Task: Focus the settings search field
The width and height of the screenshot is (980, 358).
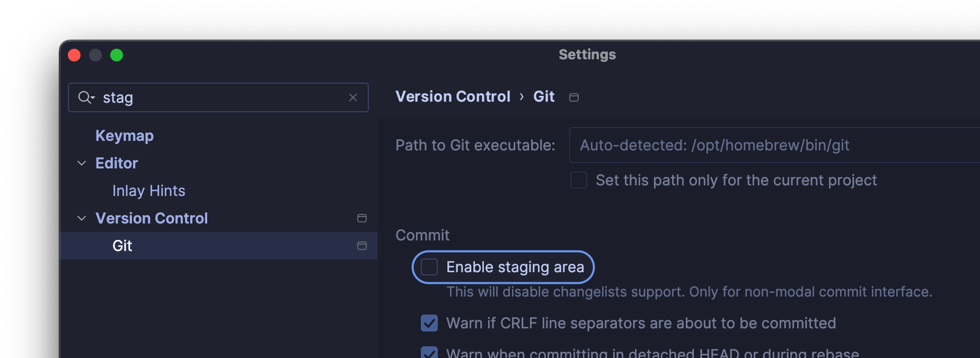Action: tap(223, 97)
